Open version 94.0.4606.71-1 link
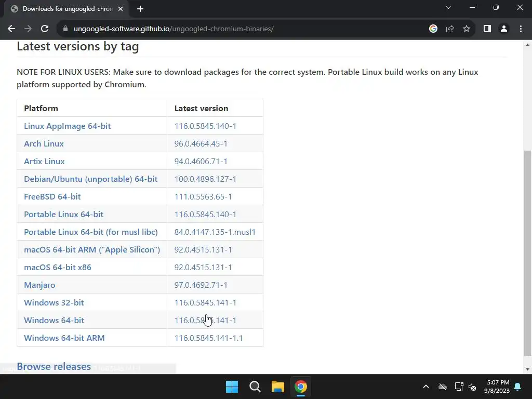Screen dimensions: 532x399 (201, 161)
